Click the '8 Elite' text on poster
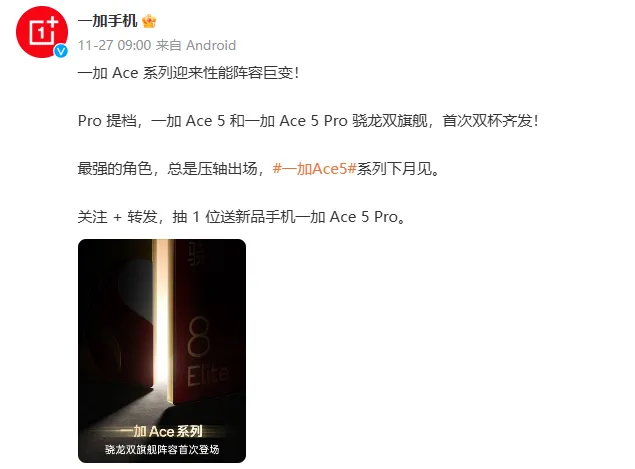This screenshot has height=469, width=635. pyautogui.click(x=206, y=352)
